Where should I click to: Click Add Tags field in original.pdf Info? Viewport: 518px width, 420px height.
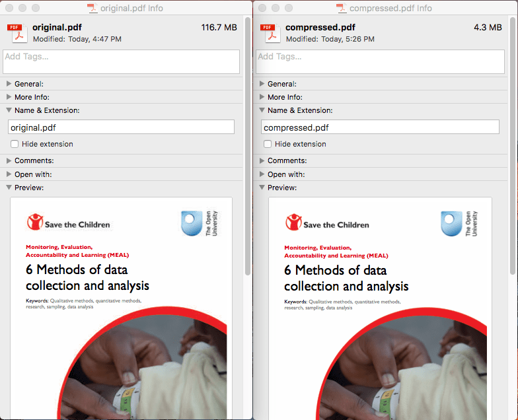point(122,62)
